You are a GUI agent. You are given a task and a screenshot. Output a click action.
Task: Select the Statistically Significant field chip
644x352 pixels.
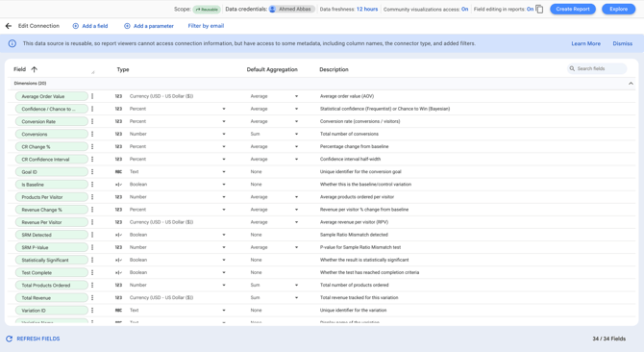tap(52, 260)
